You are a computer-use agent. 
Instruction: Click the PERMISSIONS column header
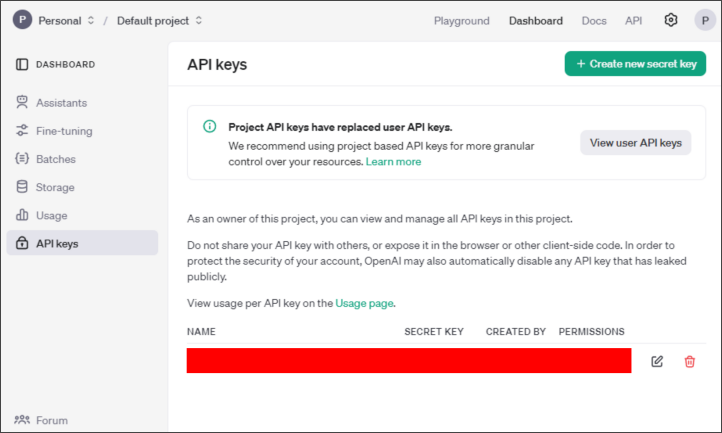pyautogui.click(x=592, y=332)
